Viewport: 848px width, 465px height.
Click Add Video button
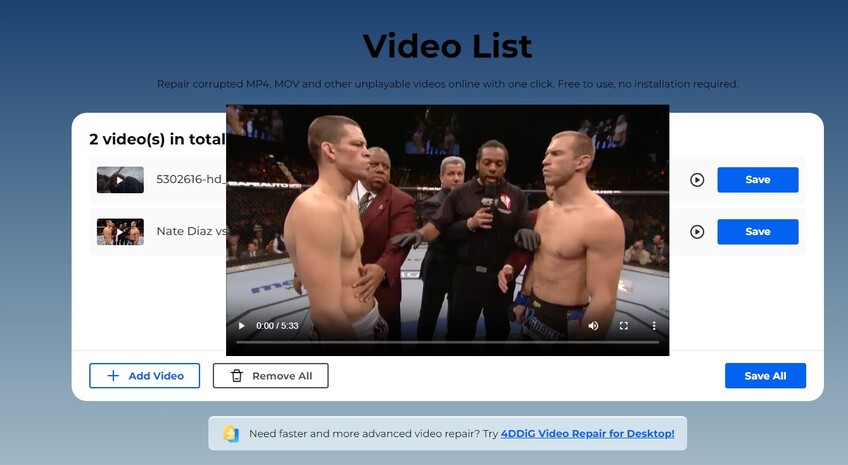click(x=144, y=376)
